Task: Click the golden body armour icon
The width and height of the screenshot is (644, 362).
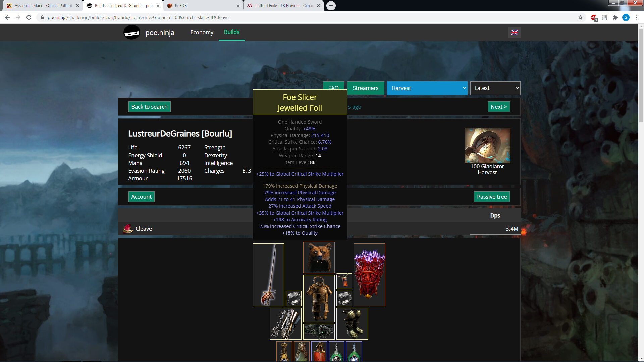Action: (319, 298)
